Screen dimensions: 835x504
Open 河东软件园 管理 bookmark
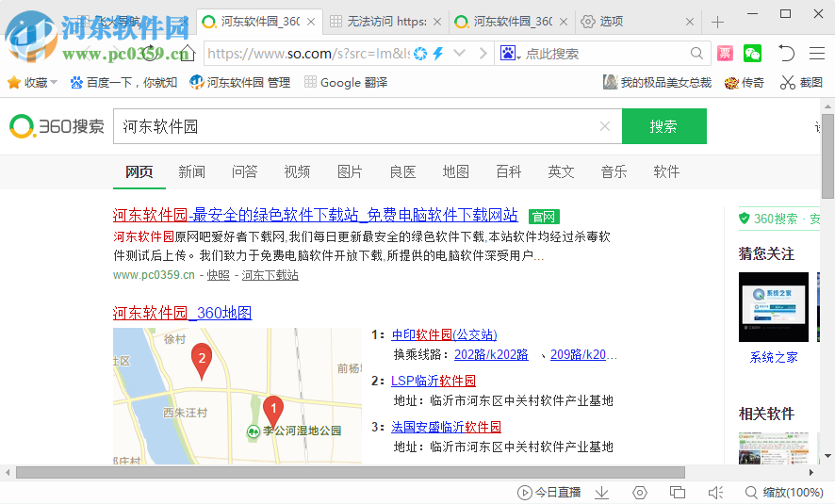coord(240,83)
